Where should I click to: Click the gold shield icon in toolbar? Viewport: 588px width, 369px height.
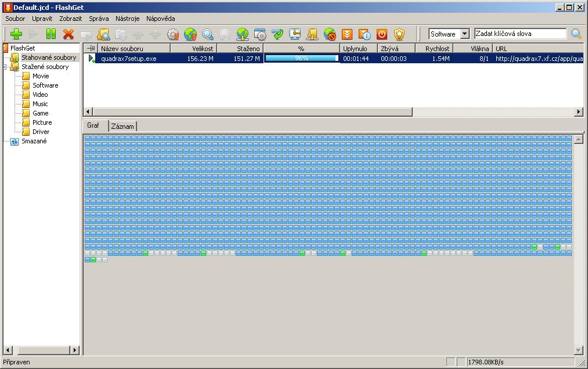click(399, 34)
